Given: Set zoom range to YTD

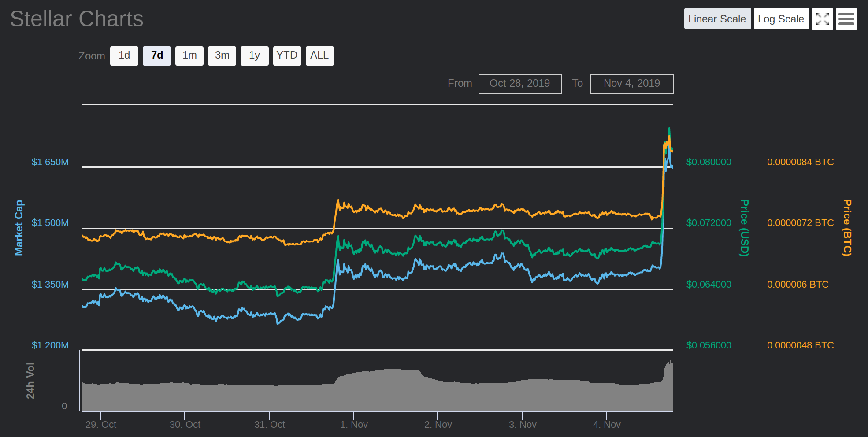Looking at the screenshot, I should 287,56.
